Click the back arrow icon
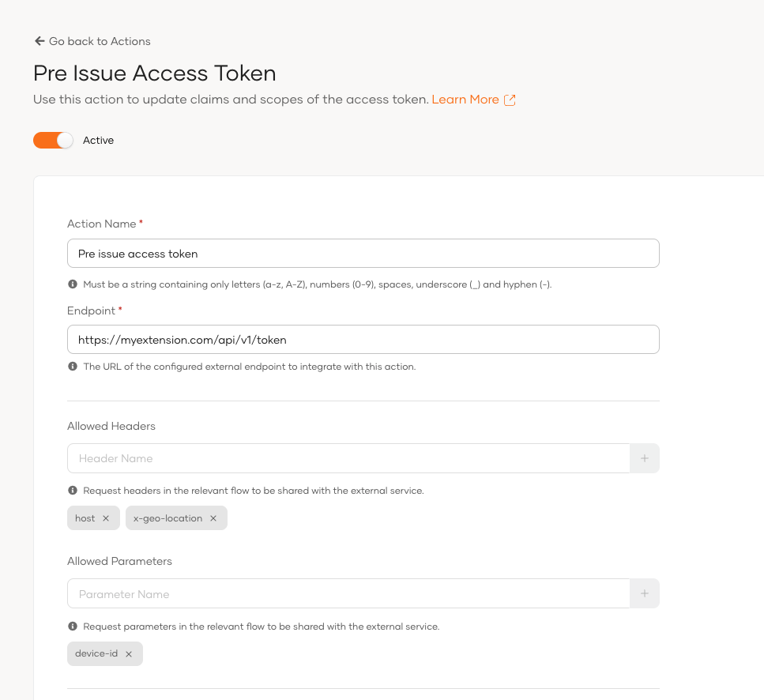The height and width of the screenshot is (700, 764). [x=38, y=41]
